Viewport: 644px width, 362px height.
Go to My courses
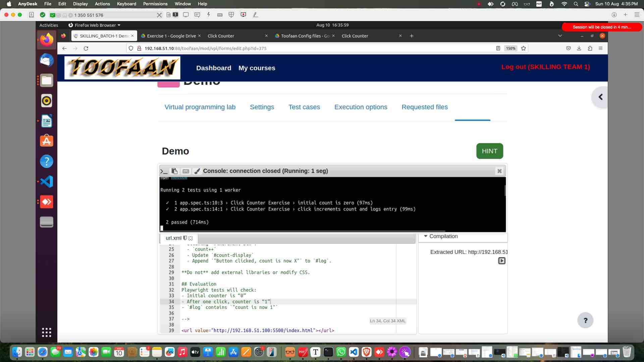(x=257, y=68)
